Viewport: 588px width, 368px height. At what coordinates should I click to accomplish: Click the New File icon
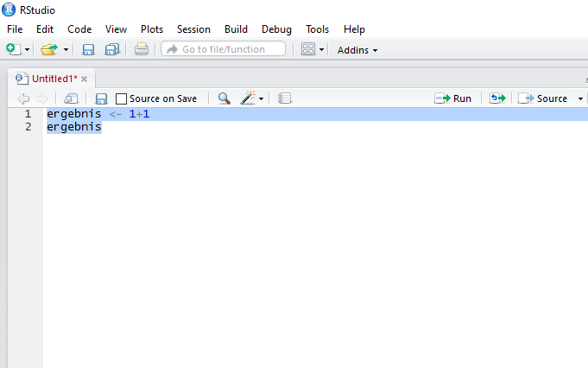13,50
